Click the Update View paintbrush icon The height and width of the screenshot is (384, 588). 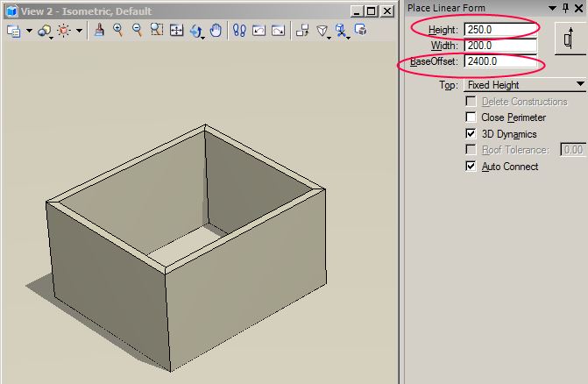coord(100,31)
